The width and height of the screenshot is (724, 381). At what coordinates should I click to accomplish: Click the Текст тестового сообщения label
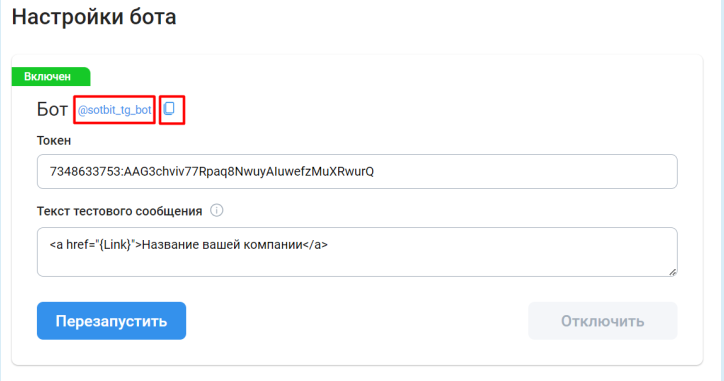[x=120, y=211]
